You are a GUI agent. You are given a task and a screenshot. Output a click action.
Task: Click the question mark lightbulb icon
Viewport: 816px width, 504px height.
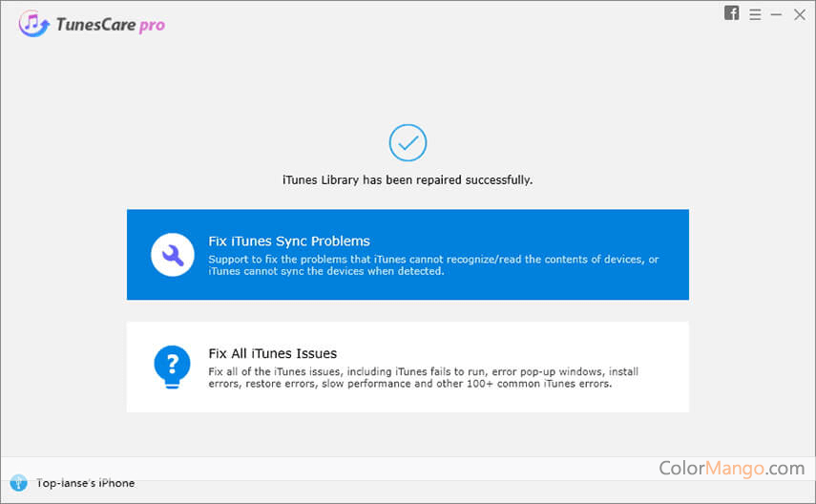(173, 365)
